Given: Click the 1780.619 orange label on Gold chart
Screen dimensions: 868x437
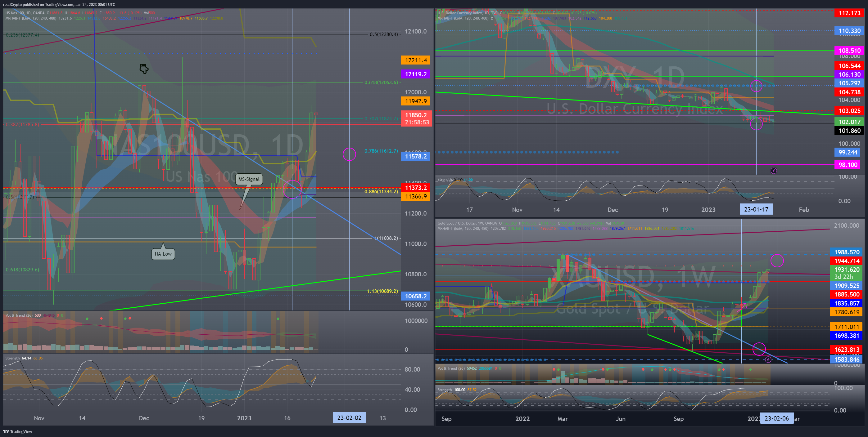Looking at the screenshot, I should tap(847, 312).
